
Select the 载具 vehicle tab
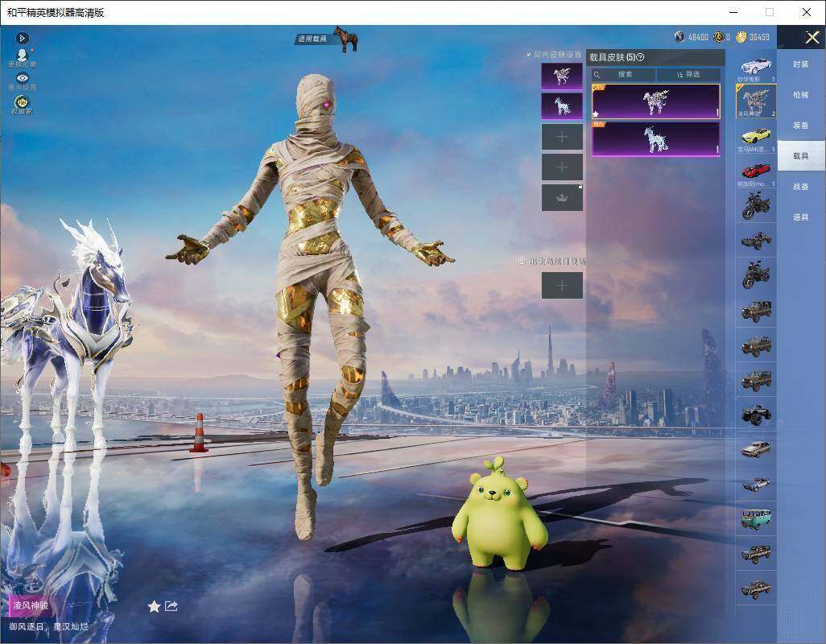click(x=801, y=156)
